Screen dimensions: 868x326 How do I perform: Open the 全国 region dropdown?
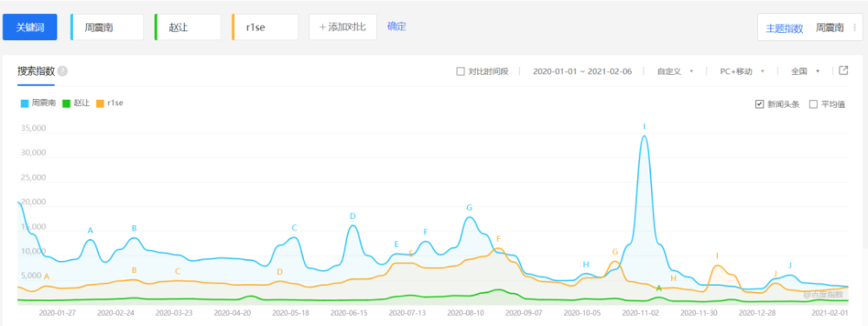pyautogui.click(x=805, y=71)
